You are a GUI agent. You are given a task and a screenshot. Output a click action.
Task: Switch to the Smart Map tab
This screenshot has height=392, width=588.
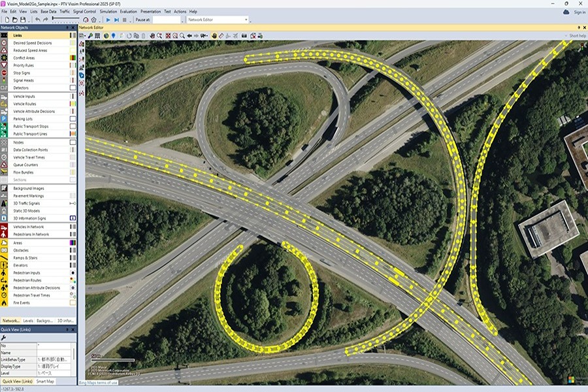pos(45,381)
